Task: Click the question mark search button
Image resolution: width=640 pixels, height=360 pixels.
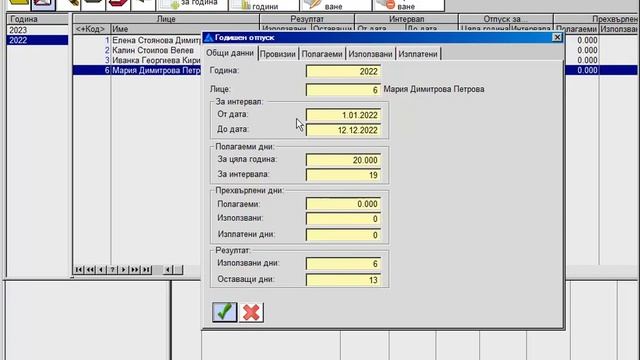Action: tap(112, 270)
